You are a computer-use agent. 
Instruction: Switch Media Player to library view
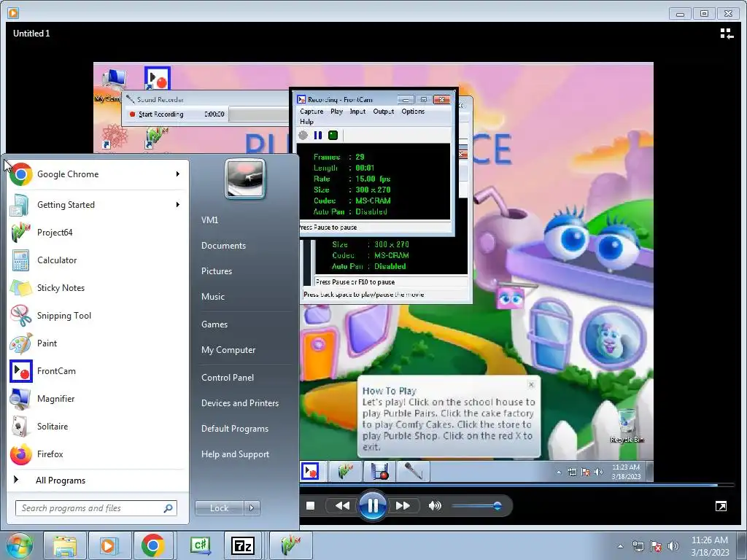click(727, 34)
